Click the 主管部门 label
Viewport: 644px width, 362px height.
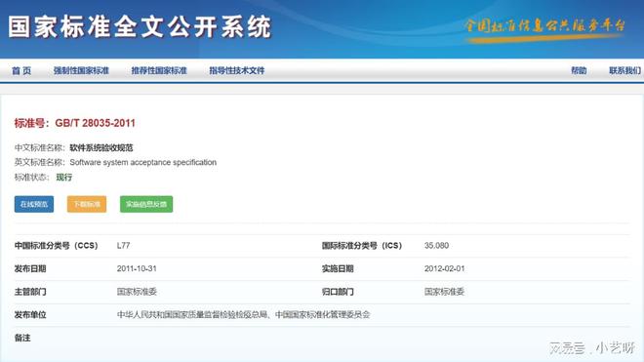pyautogui.click(x=30, y=292)
